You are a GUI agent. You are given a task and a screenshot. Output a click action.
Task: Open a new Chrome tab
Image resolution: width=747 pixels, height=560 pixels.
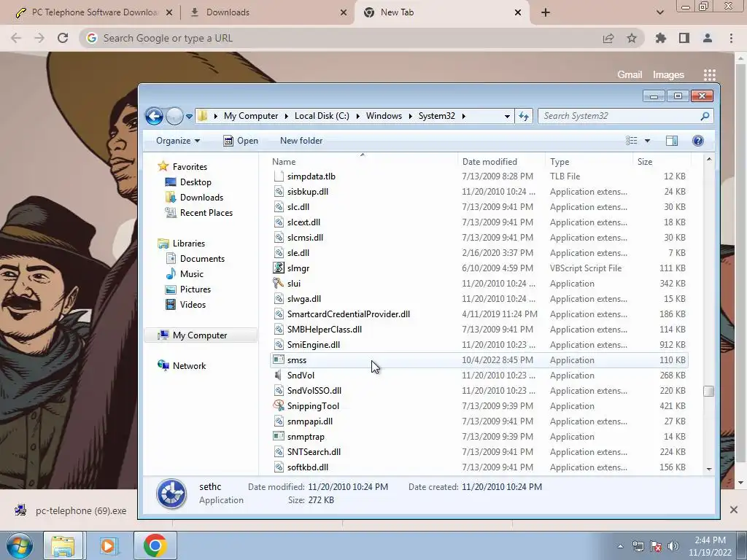point(546,12)
